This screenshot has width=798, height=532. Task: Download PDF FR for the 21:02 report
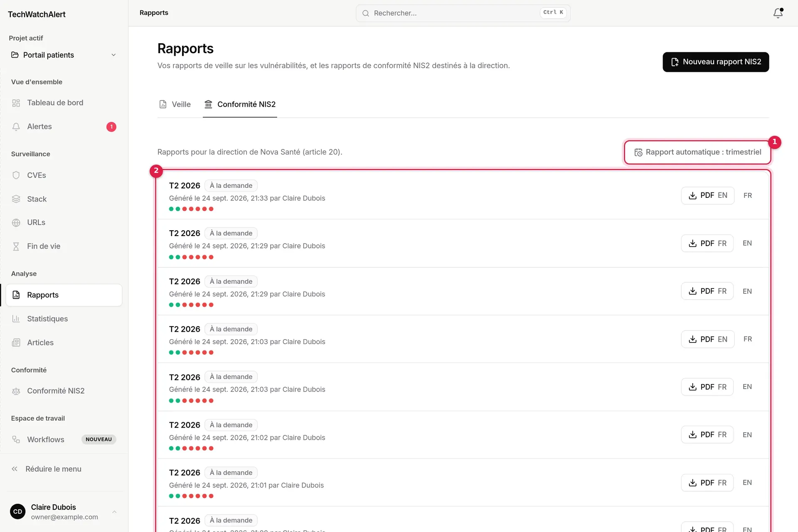707,435
